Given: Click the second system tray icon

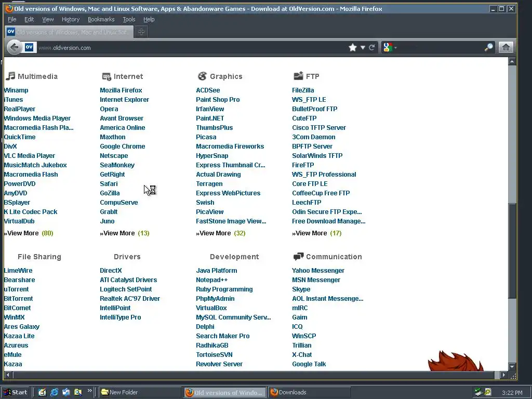Looking at the screenshot, I should tap(487, 392).
